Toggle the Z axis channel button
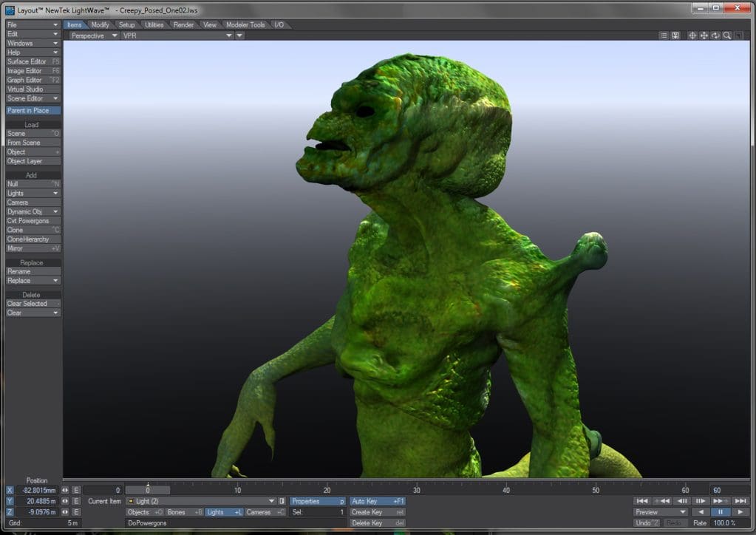 pyautogui.click(x=10, y=512)
